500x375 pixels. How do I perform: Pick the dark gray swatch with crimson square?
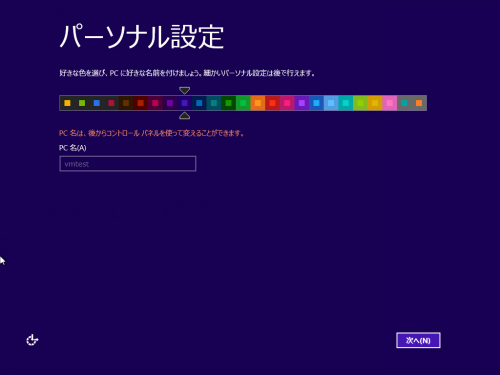point(111,103)
